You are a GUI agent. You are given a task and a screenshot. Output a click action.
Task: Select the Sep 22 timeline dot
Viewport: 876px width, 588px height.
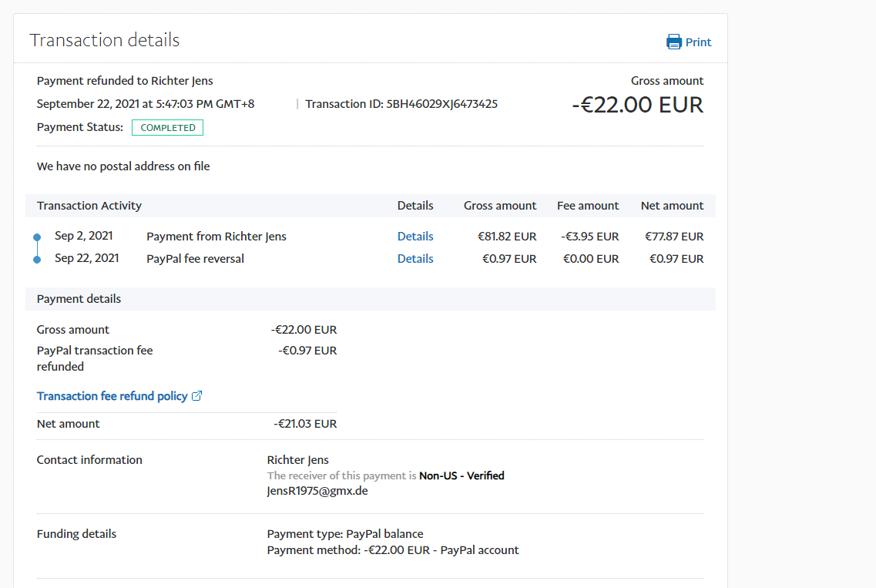37,260
